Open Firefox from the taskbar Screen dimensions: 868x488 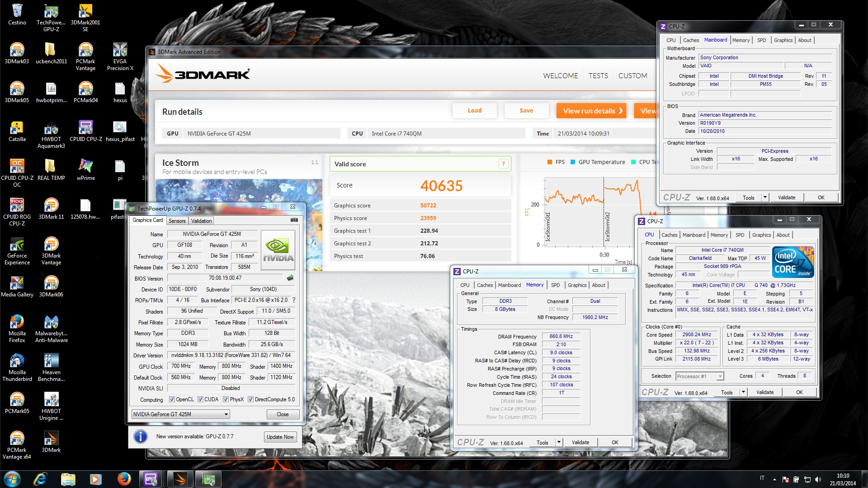123,479
